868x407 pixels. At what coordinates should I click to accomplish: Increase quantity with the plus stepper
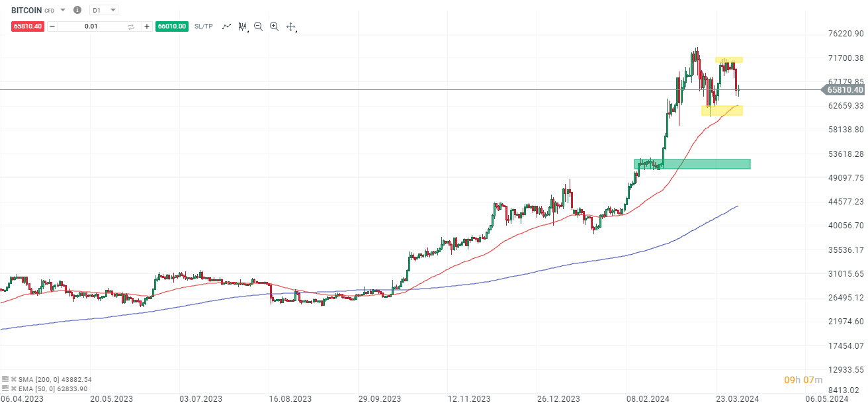coord(147,26)
